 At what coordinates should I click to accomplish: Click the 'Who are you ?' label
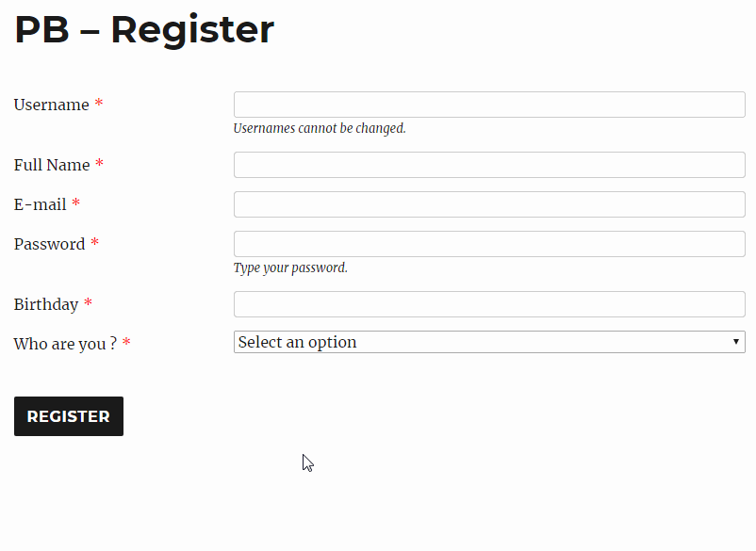click(x=65, y=344)
